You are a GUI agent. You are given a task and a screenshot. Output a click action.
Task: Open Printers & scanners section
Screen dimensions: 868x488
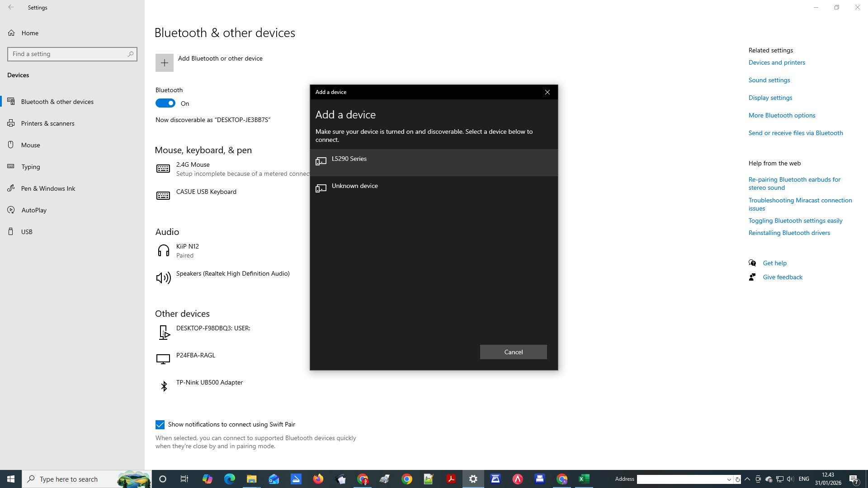pos(47,123)
